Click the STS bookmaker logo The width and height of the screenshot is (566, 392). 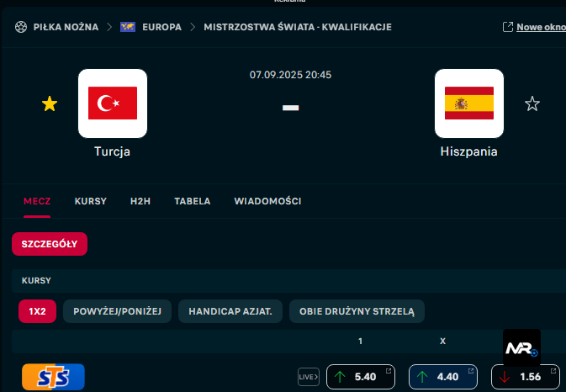point(53,376)
